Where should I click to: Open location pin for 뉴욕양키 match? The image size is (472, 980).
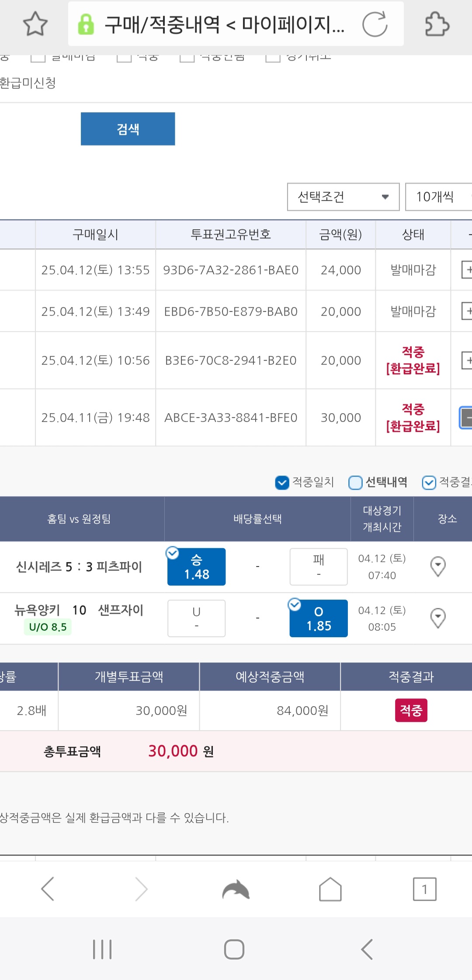click(438, 618)
